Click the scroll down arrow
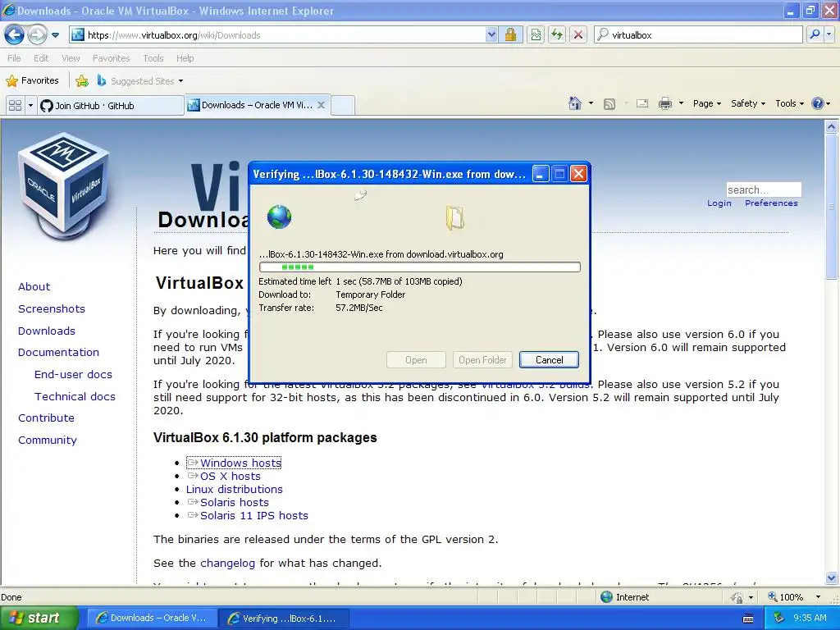 (832, 577)
